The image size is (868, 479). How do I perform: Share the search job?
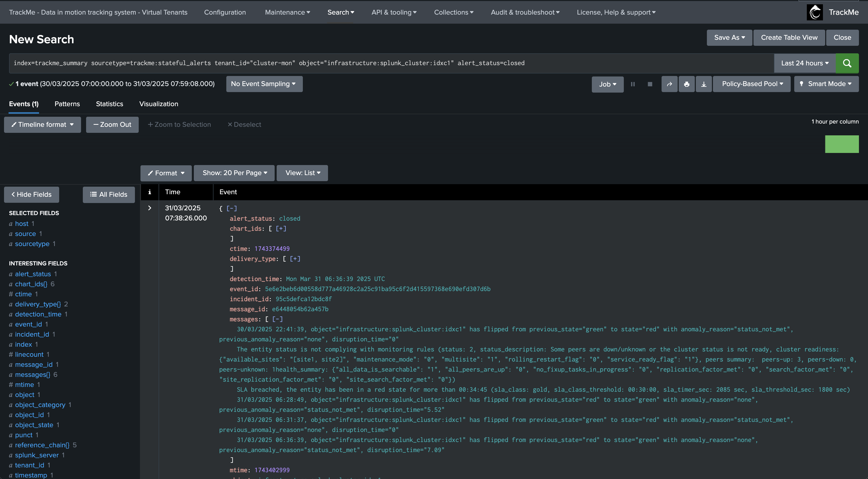[x=669, y=84]
